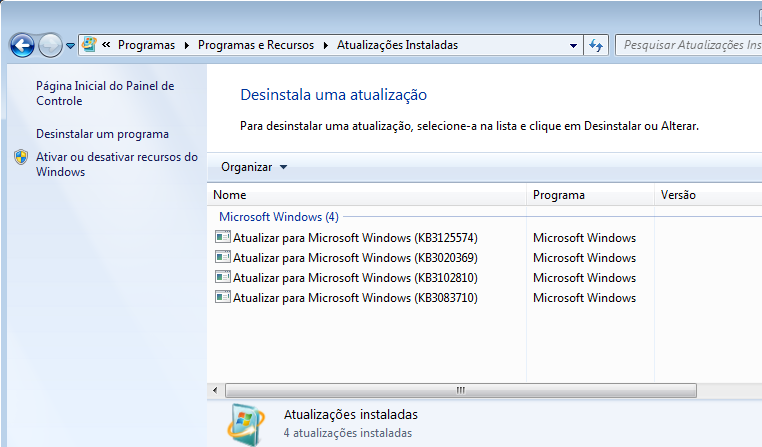
Task: Open Desinstalar um programa link
Action: point(103,134)
